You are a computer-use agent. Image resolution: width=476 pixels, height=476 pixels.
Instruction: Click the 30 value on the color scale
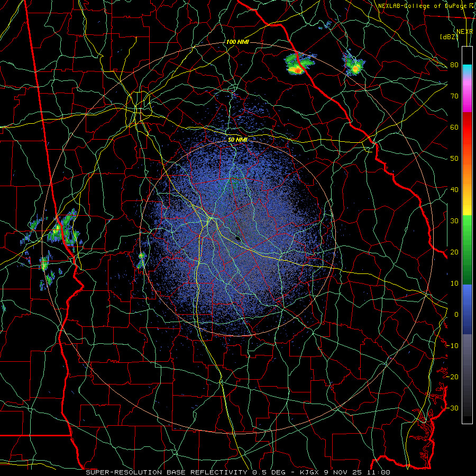454,221
